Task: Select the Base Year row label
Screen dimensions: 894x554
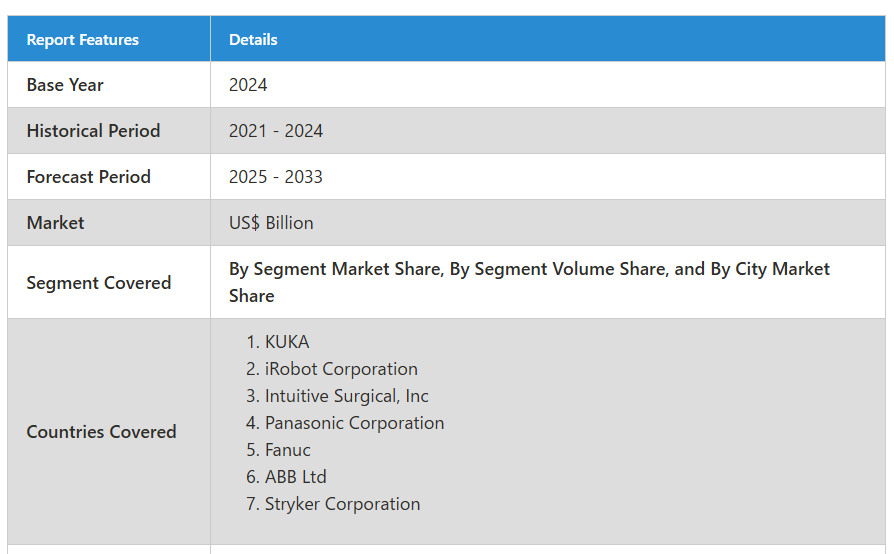Action: 65,85
